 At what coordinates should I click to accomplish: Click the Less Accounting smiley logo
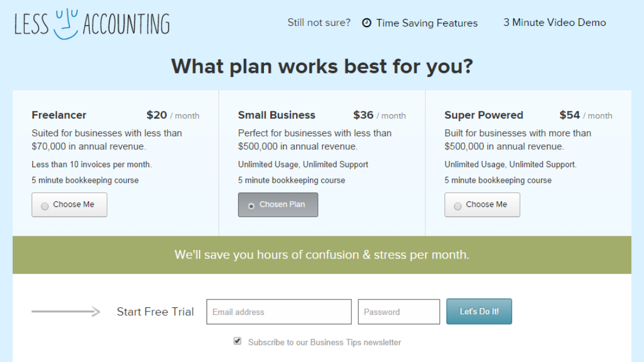click(92, 24)
